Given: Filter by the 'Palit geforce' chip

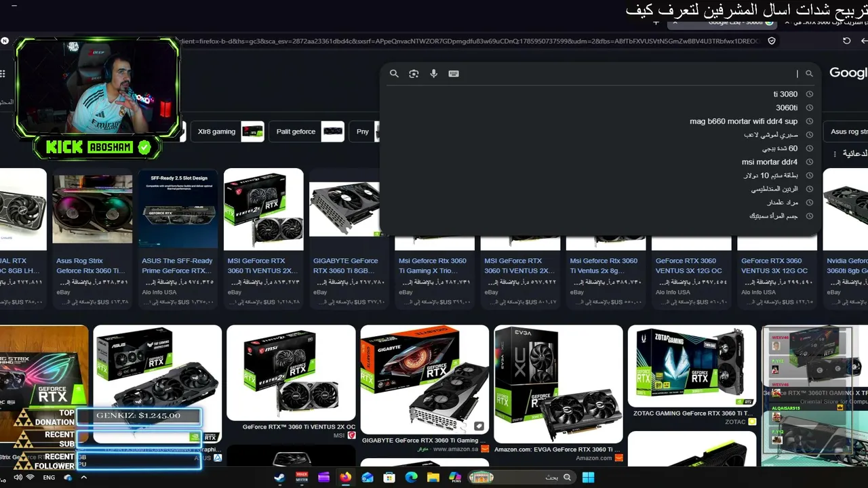Looking at the screenshot, I should click(x=307, y=131).
